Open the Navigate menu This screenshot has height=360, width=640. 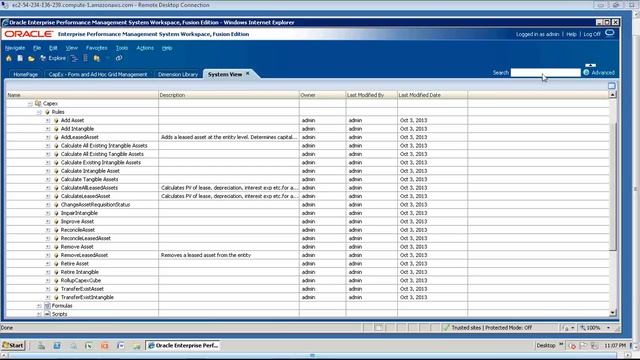click(15, 48)
